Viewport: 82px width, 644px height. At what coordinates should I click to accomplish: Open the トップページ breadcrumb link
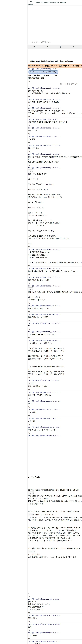[33, 42]
